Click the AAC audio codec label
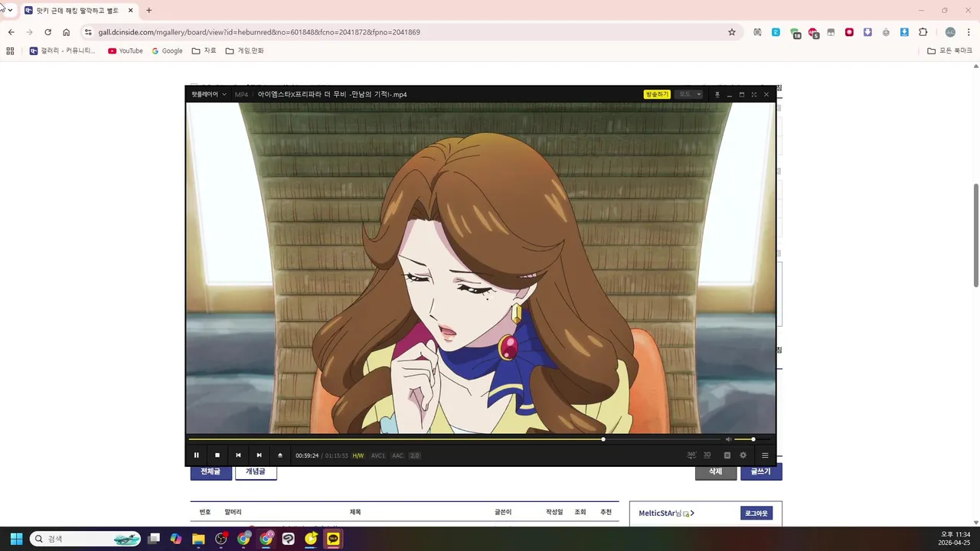Viewport: 980px width, 551px height. point(397,455)
